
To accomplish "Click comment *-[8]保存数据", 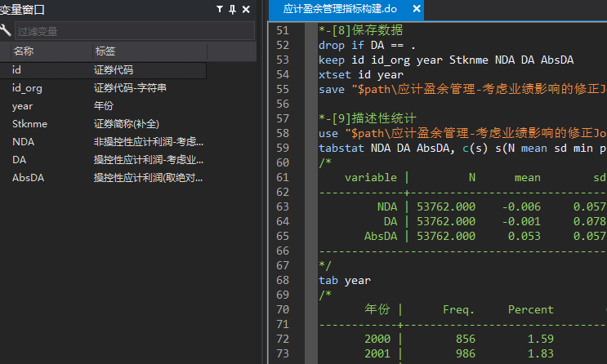I will point(361,30).
